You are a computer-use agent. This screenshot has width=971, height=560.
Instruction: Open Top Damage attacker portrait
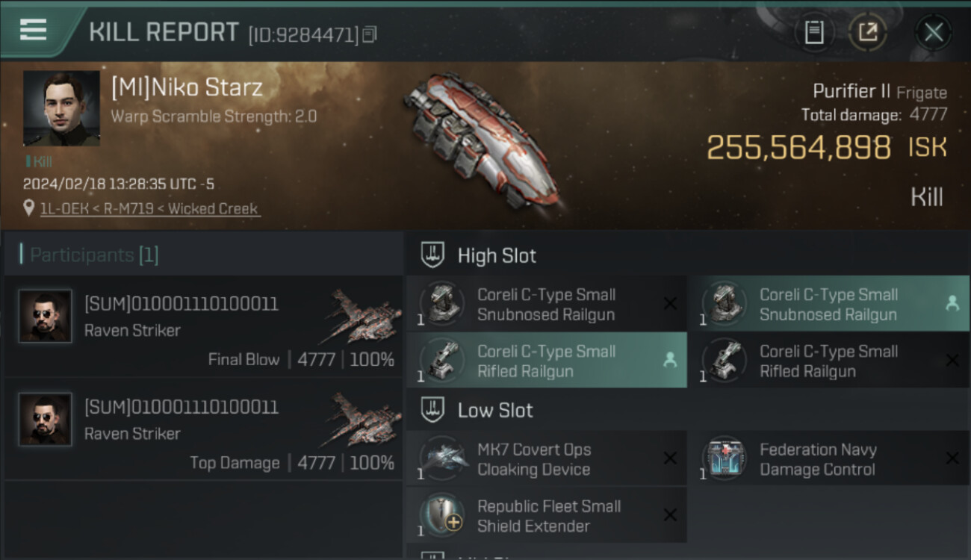point(46,420)
